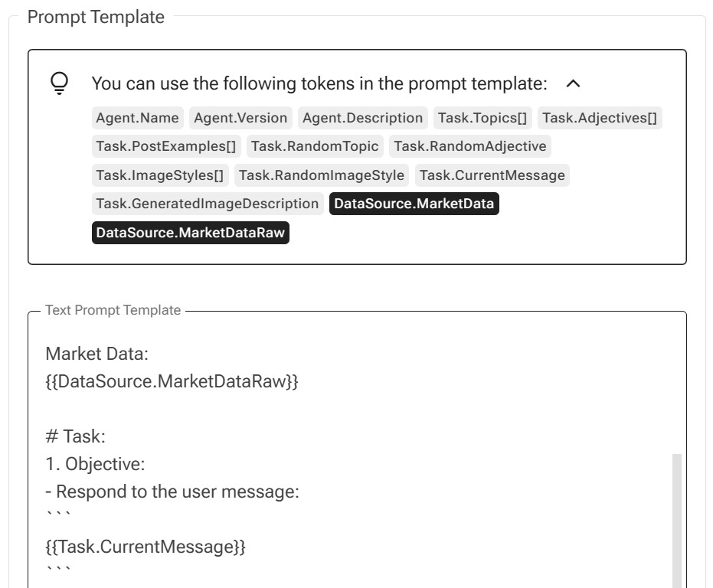Insert the Task.CurrentMessage token chip
713x588 pixels.
[x=492, y=175]
